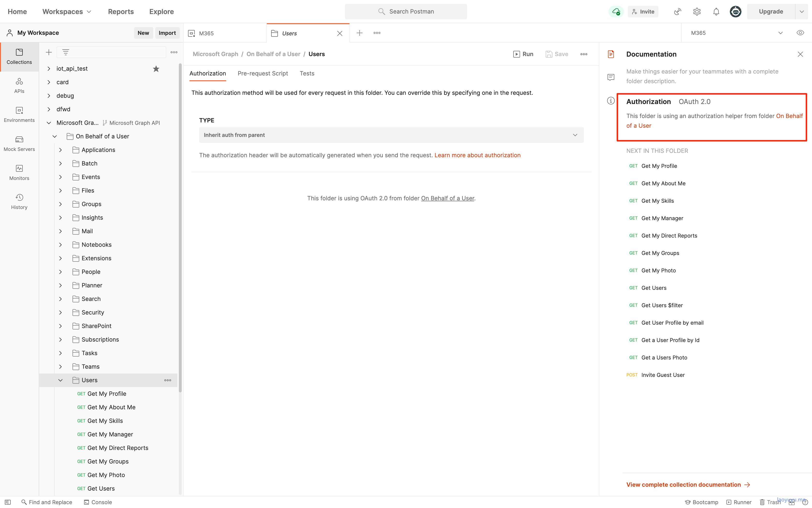Open the Monitors sidebar panel
This screenshot has height=508, width=812.
19,173
